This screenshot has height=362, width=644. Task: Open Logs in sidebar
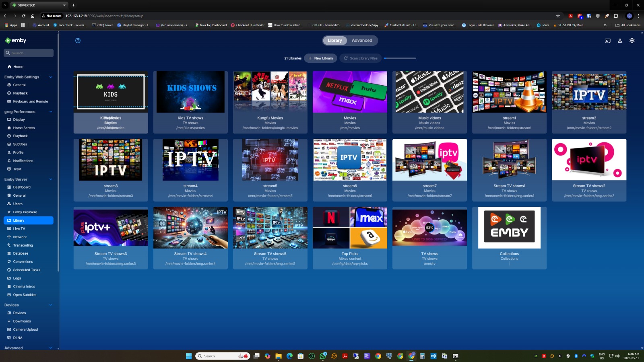29,278
